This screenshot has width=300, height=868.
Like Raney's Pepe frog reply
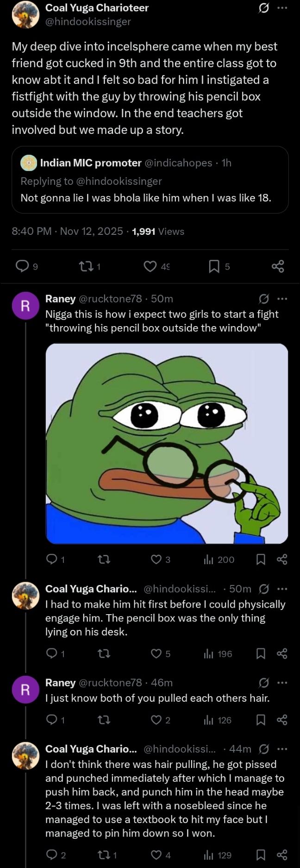pyautogui.click(x=156, y=560)
